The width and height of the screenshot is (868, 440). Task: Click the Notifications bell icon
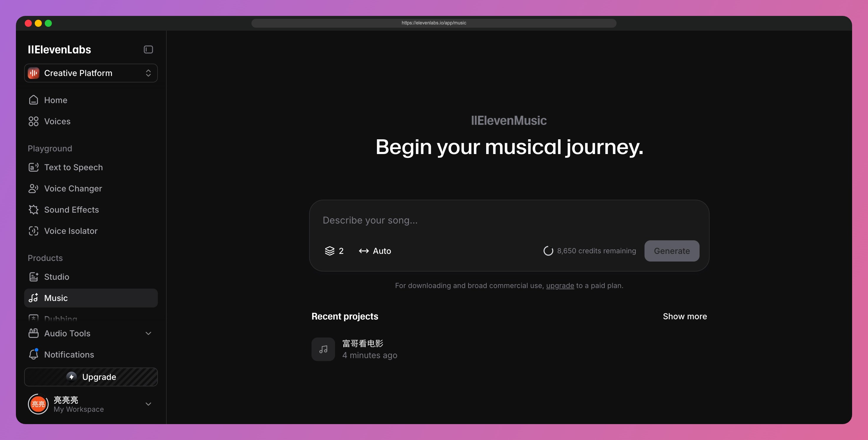[x=33, y=354]
